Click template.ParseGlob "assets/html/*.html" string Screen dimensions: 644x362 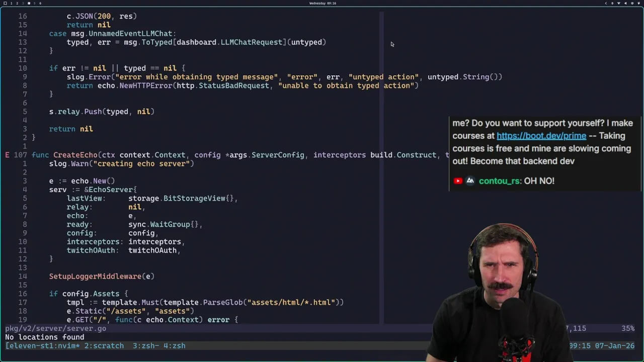pyautogui.click(x=291, y=302)
